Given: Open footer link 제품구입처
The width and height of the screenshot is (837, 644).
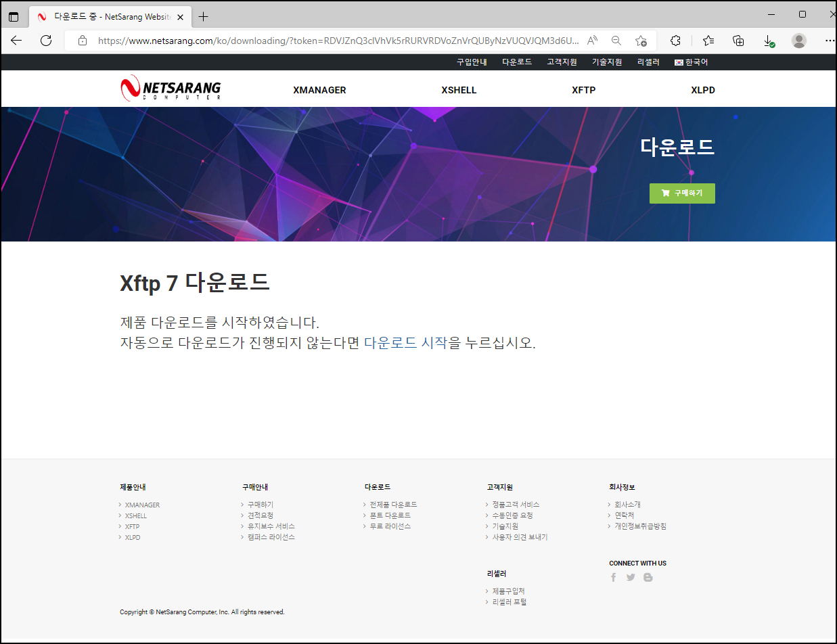Looking at the screenshot, I should pyautogui.click(x=508, y=591).
